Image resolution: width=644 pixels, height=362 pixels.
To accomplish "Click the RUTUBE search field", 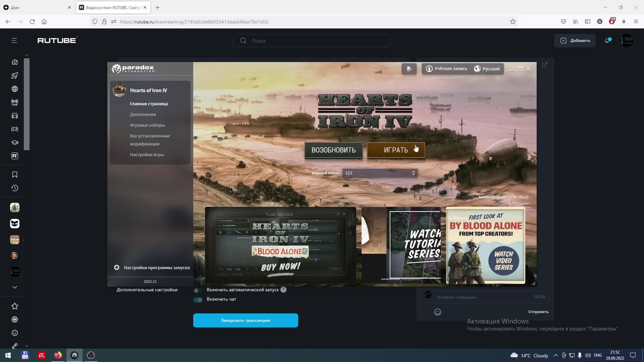I will click(x=311, y=41).
